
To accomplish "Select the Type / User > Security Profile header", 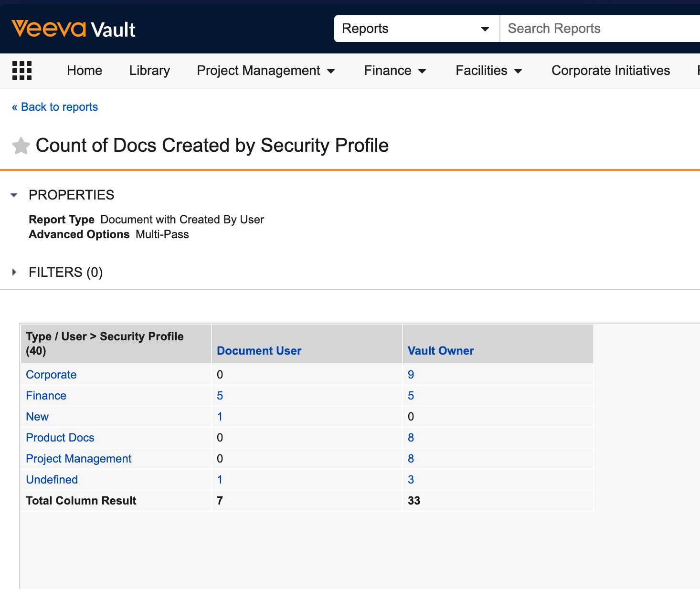I will (105, 344).
